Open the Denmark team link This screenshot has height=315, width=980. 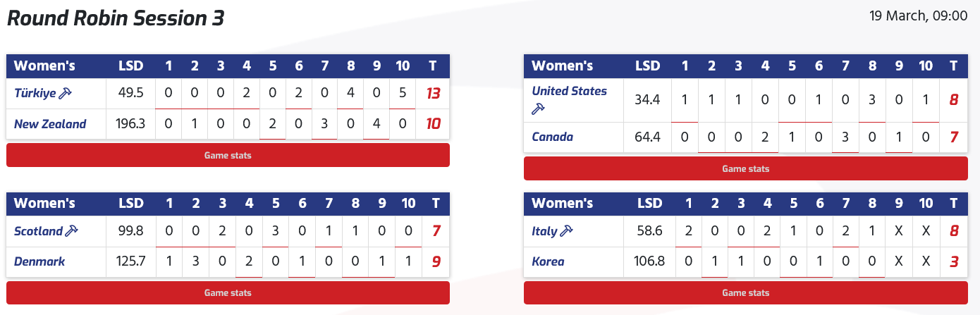pyautogui.click(x=39, y=261)
